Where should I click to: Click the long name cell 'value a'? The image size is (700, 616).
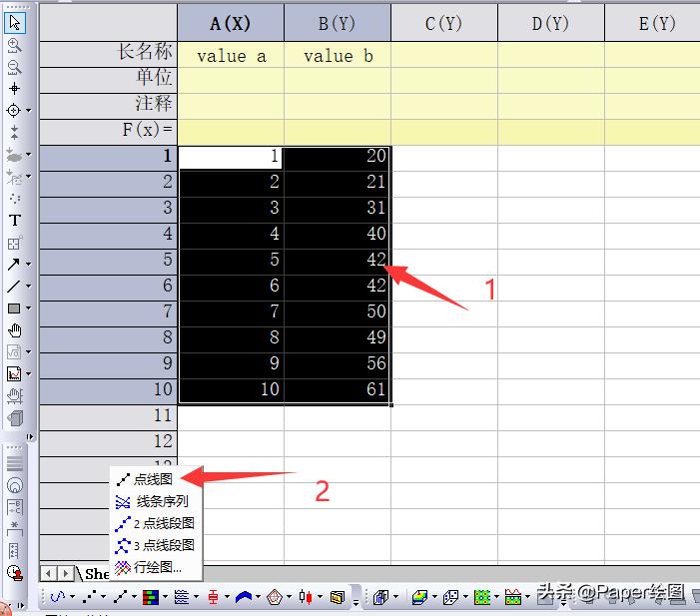point(231,55)
